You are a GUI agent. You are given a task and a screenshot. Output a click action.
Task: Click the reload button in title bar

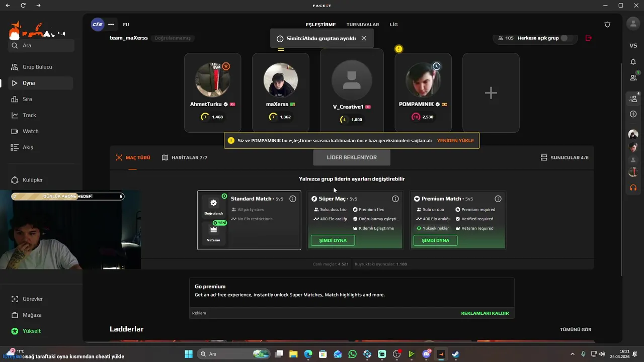(23, 6)
